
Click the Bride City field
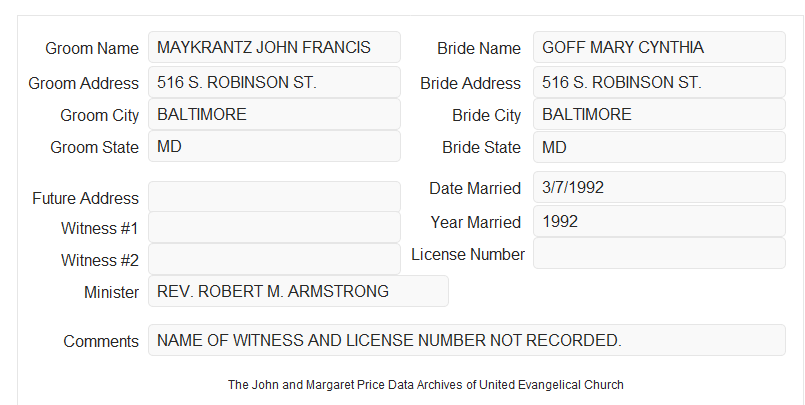tap(659, 114)
